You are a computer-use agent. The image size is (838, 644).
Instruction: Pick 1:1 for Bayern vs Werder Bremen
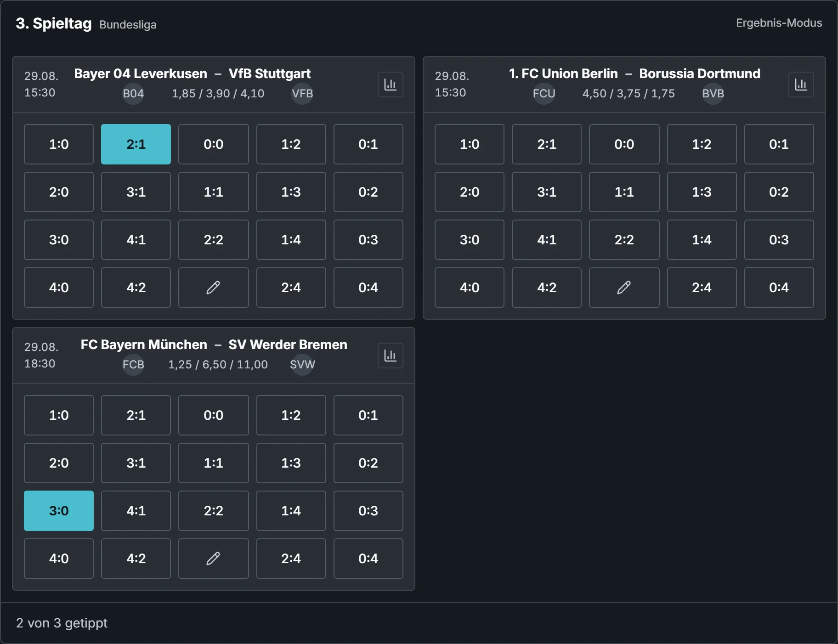tap(214, 463)
